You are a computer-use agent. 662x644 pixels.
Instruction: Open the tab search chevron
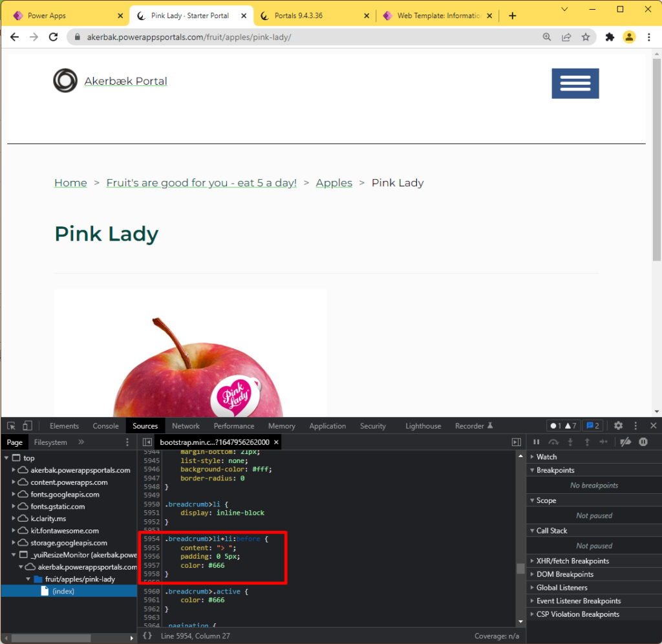pyautogui.click(x=564, y=9)
